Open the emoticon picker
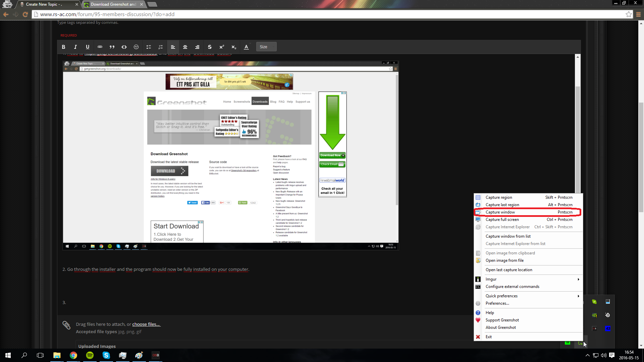 136,47
